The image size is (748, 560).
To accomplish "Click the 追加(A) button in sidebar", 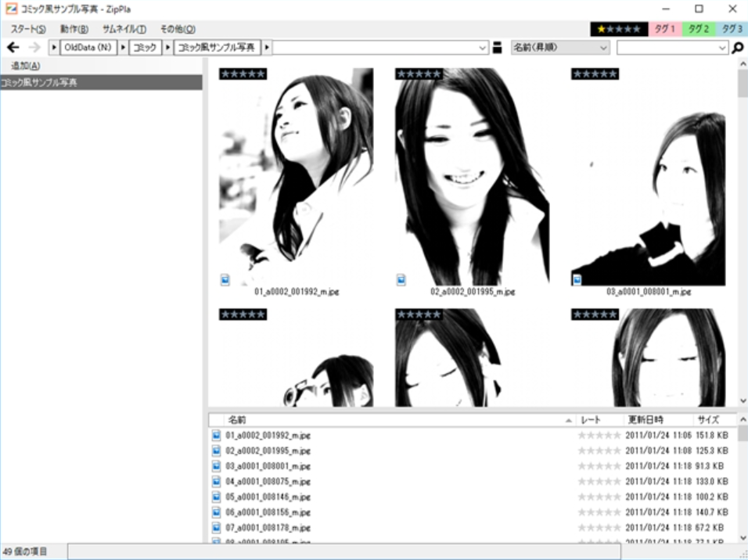I will tap(26, 66).
